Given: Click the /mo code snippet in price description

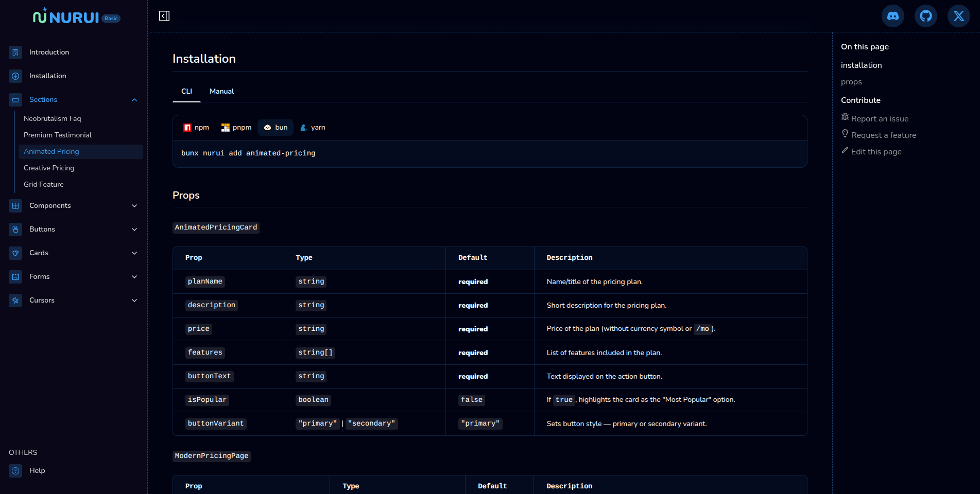Looking at the screenshot, I should (702, 329).
